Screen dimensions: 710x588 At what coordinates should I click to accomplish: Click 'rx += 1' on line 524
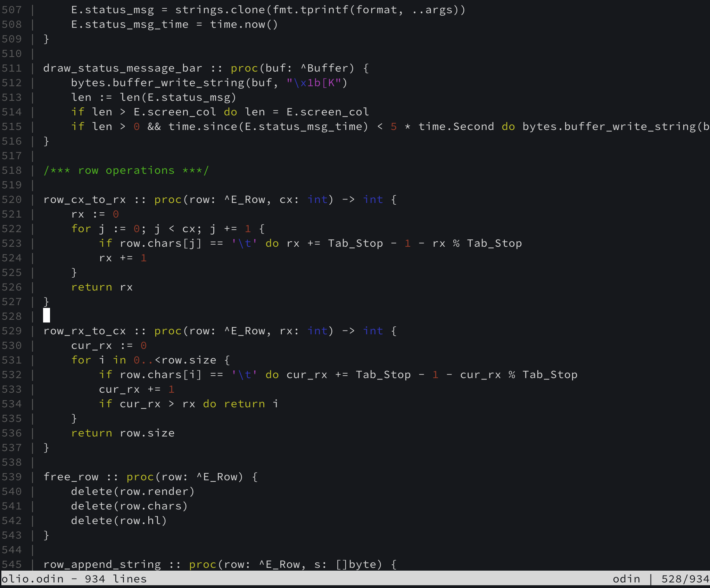click(x=123, y=258)
